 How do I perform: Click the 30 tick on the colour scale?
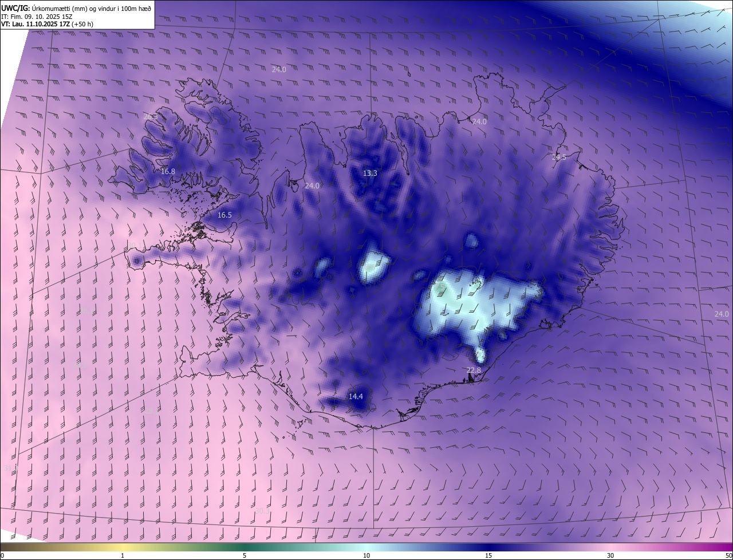tap(610, 555)
